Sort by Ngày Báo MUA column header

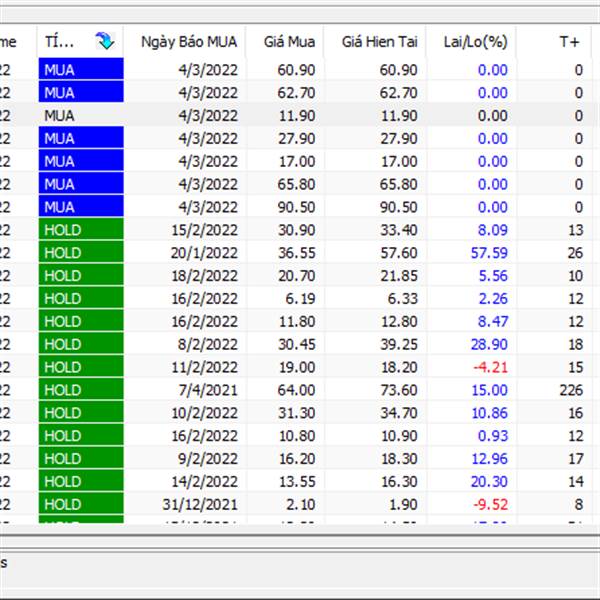(x=189, y=42)
